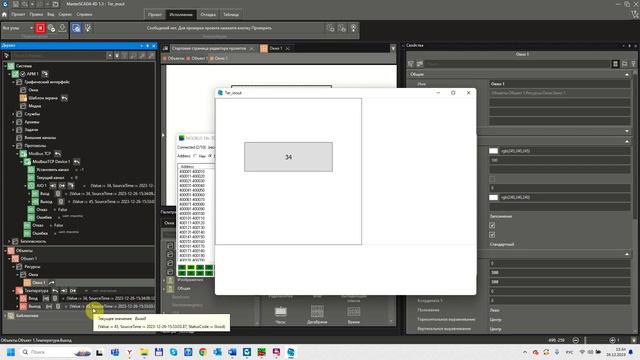Open Skype from taskbar

click(173, 352)
